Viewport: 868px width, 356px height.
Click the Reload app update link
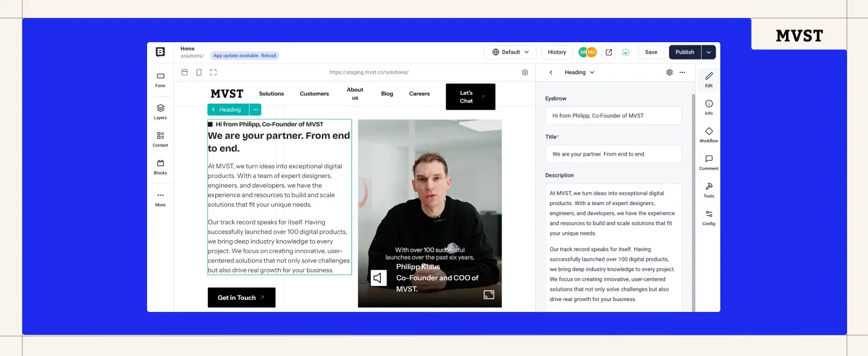coord(268,55)
